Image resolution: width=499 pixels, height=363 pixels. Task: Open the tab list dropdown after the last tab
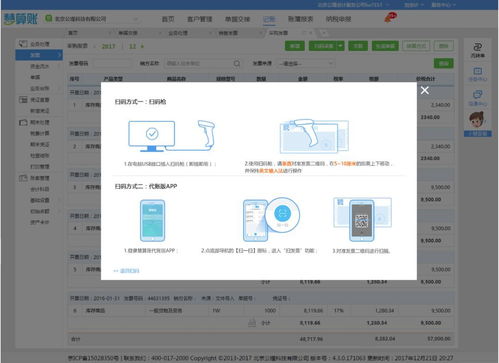pos(324,33)
